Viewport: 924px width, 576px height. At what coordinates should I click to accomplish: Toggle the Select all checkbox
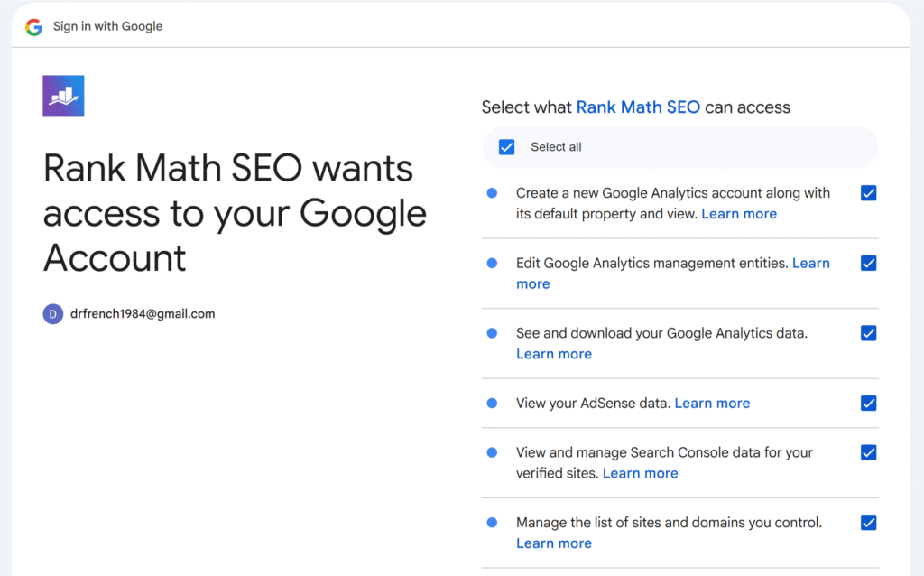[x=507, y=147]
